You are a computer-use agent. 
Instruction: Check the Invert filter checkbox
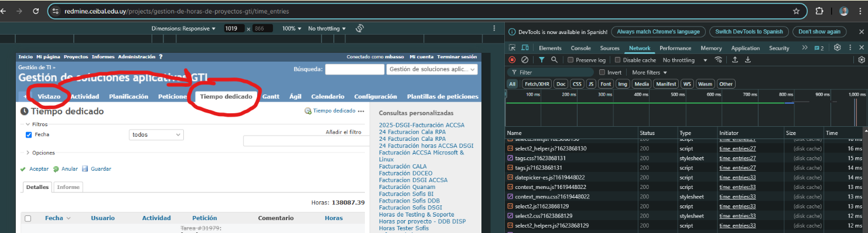coord(602,72)
